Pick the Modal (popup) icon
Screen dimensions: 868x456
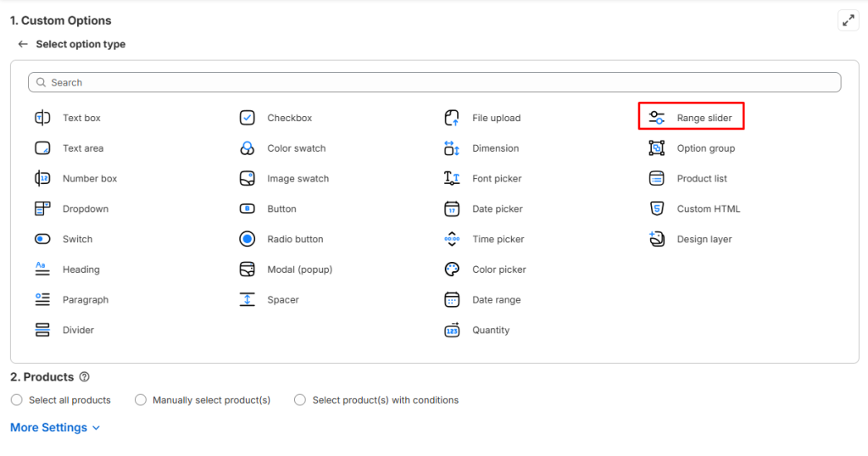click(x=248, y=270)
